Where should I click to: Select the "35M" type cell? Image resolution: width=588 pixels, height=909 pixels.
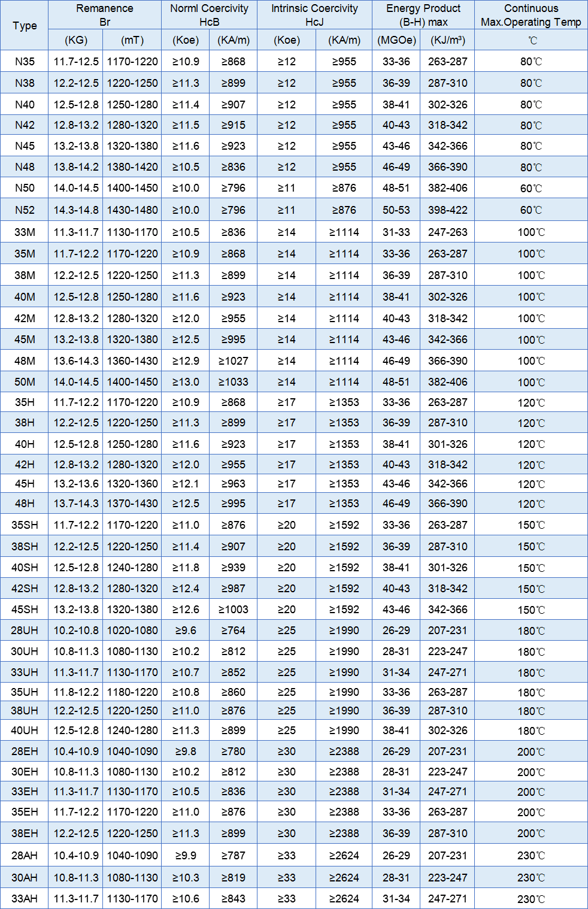tap(25, 253)
